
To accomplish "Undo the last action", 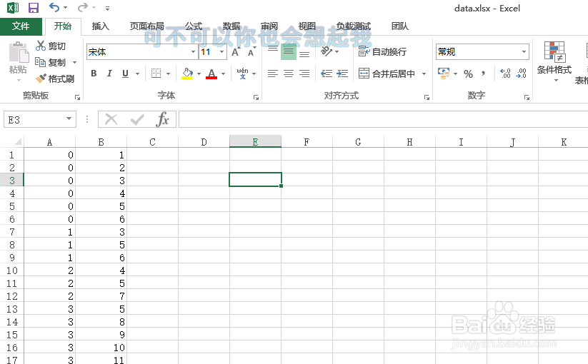I will (x=54, y=7).
